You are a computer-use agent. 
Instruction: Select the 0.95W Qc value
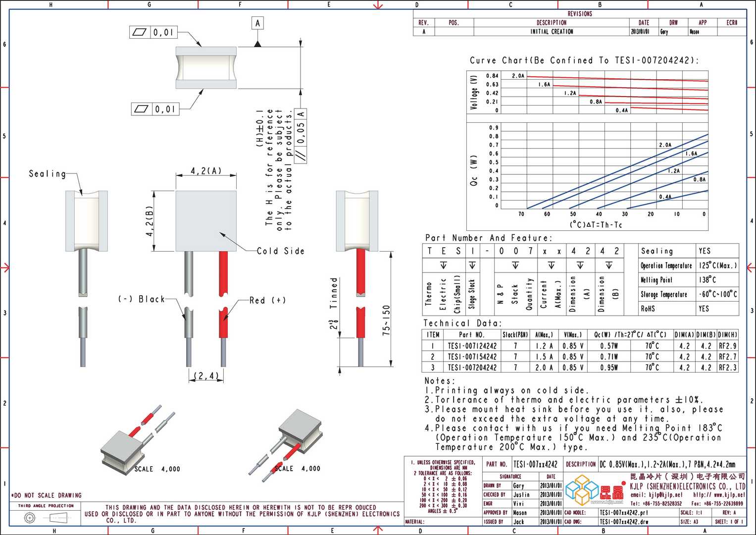pyautogui.click(x=609, y=368)
